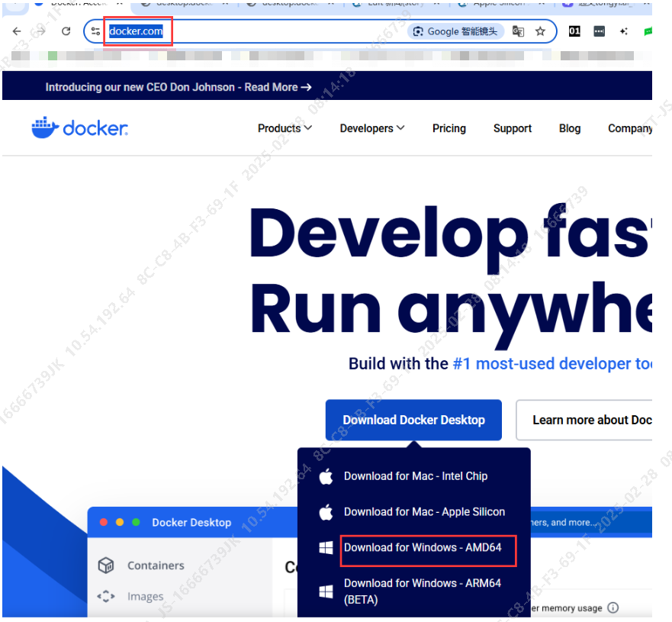Click the browser forward arrow

pos(41,31)
